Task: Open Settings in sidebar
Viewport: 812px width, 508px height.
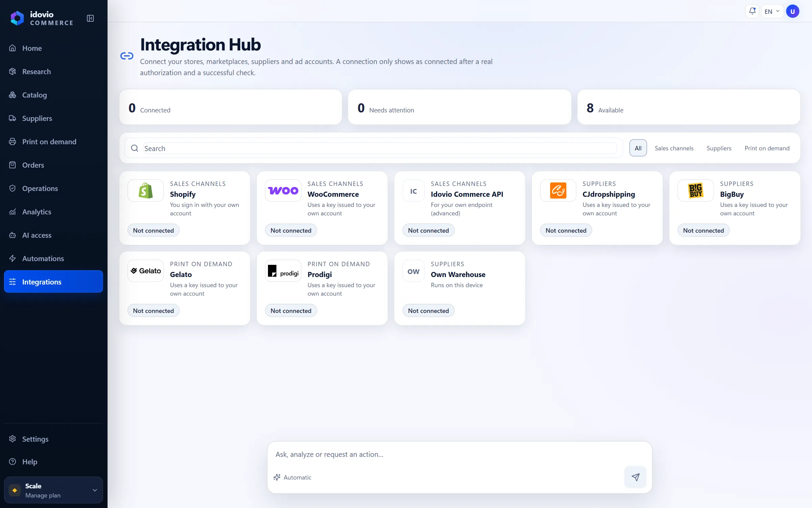Action: [x=53, y=439]
